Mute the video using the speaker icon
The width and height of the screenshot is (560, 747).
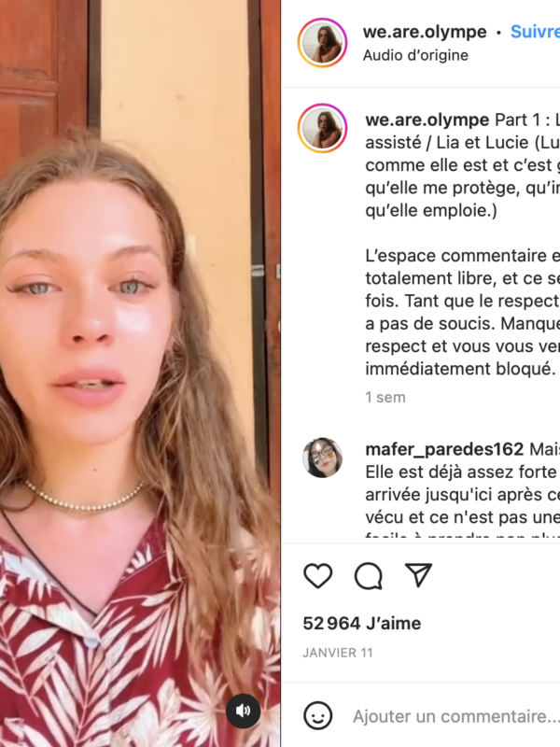tap(244, 711)
